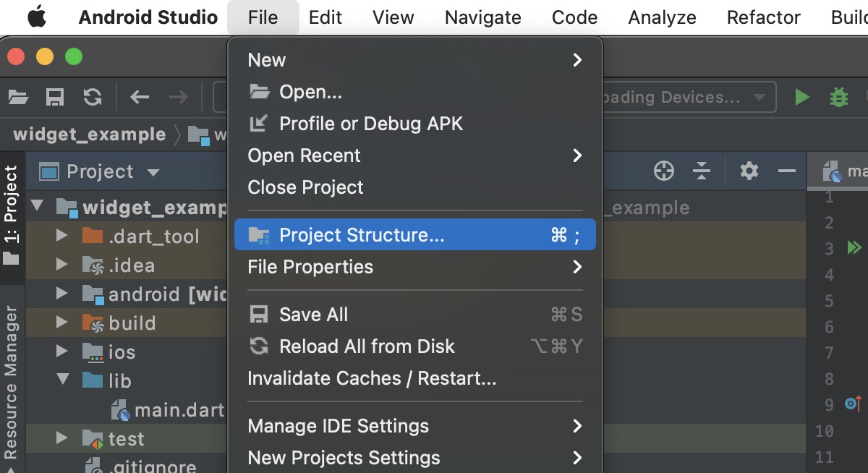
Task: Hide the Project tool window
Action: (786, 171)
